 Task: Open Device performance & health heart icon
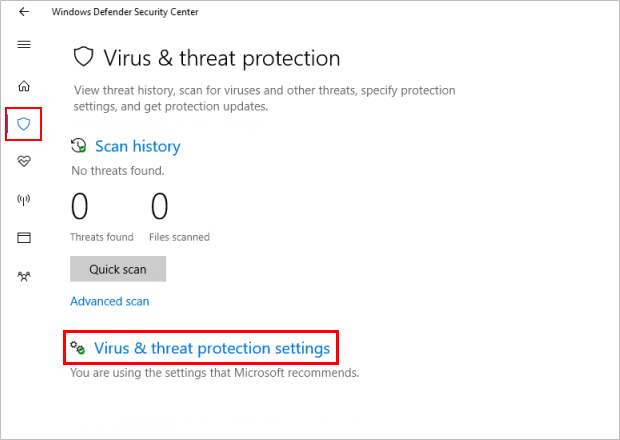coord(24,161)
